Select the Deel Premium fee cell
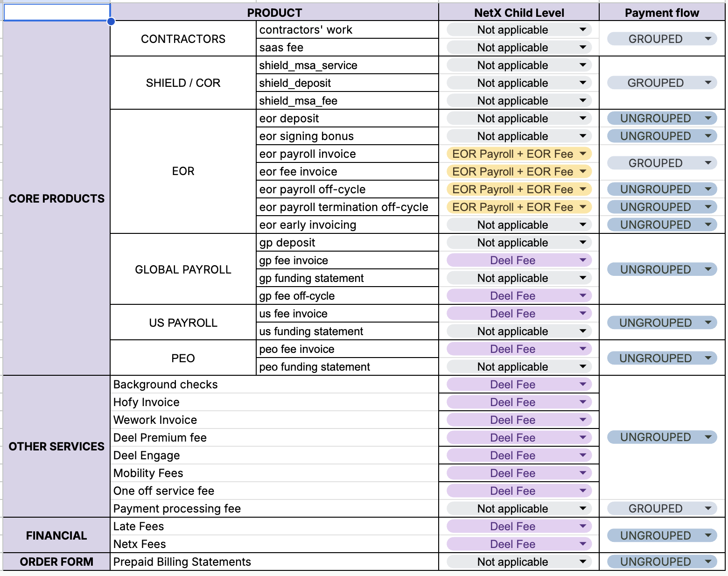Viewport: 728px width, 576px height. click(274, 438)
